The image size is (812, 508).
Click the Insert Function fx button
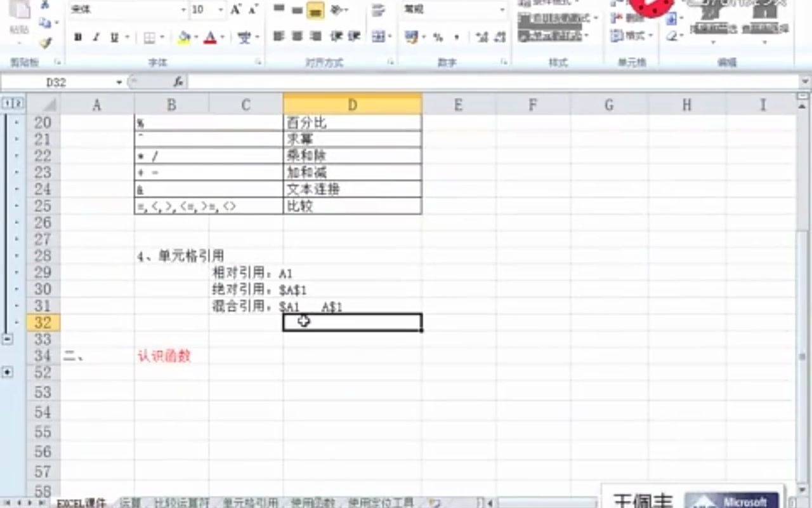pos(180,82)
